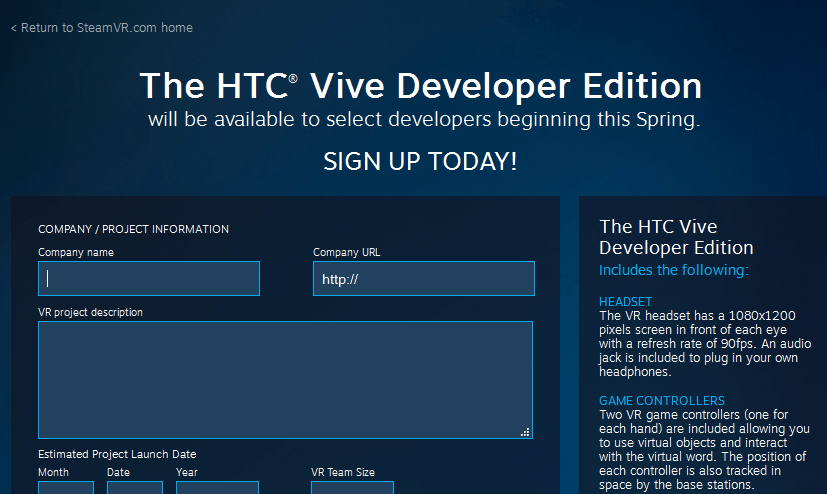
Task: Click the 'VR Team Size' label
Action: click(x=343, y=472)
